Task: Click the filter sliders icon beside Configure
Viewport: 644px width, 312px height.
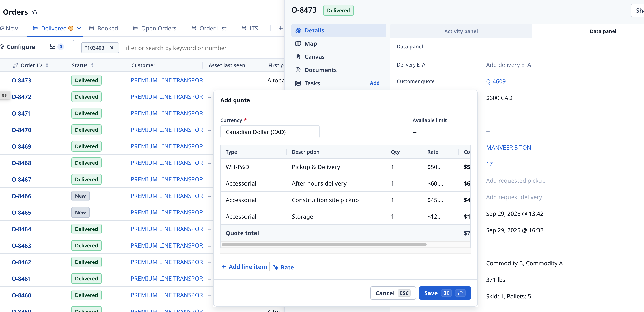Action: [x=52, y=47]
